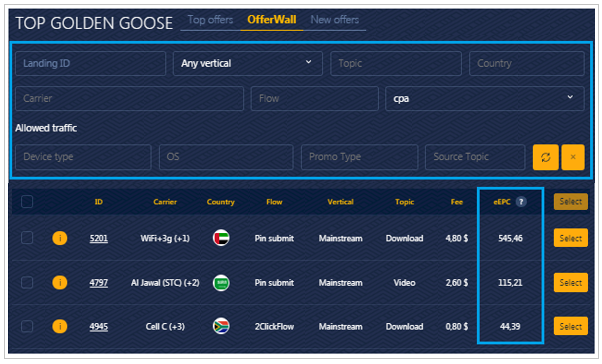Clear filters with the orange X button
The height and width of the screenshot is (364, 602).
[573, 157]
